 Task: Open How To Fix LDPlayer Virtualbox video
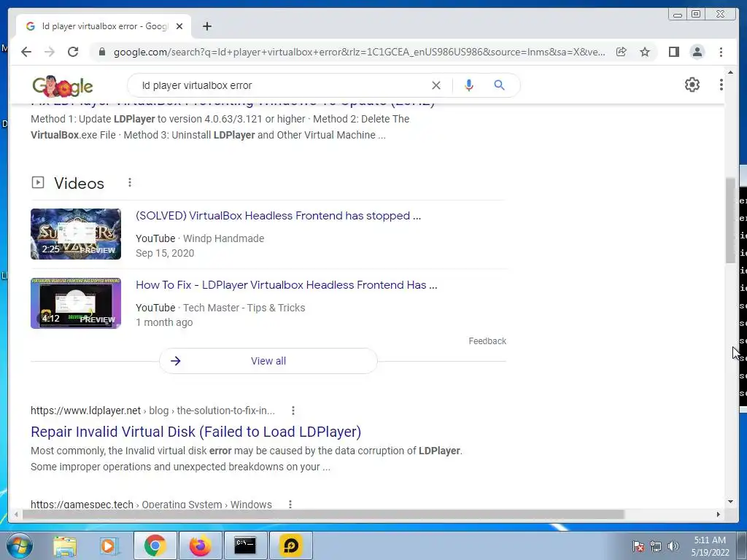[x=286, y=285]
